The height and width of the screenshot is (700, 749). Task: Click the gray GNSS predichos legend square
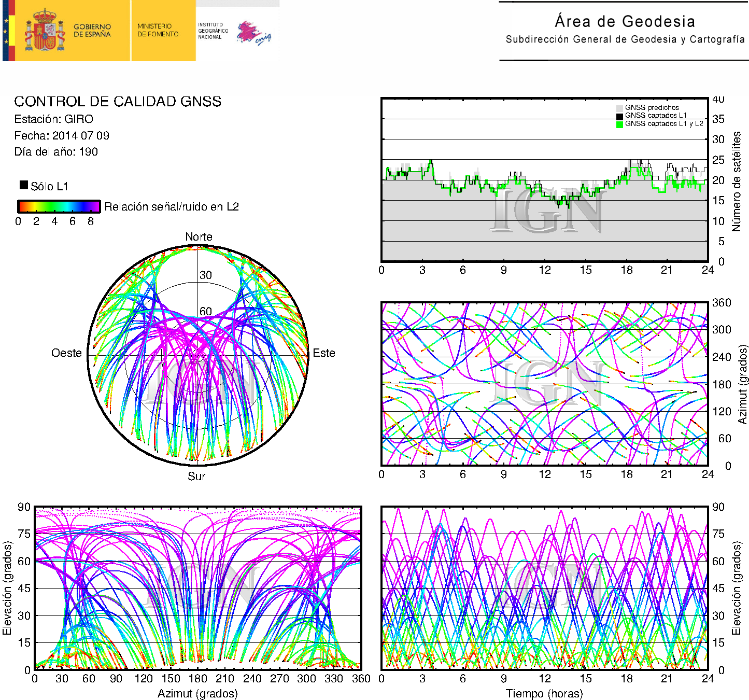tap(619, 108)
